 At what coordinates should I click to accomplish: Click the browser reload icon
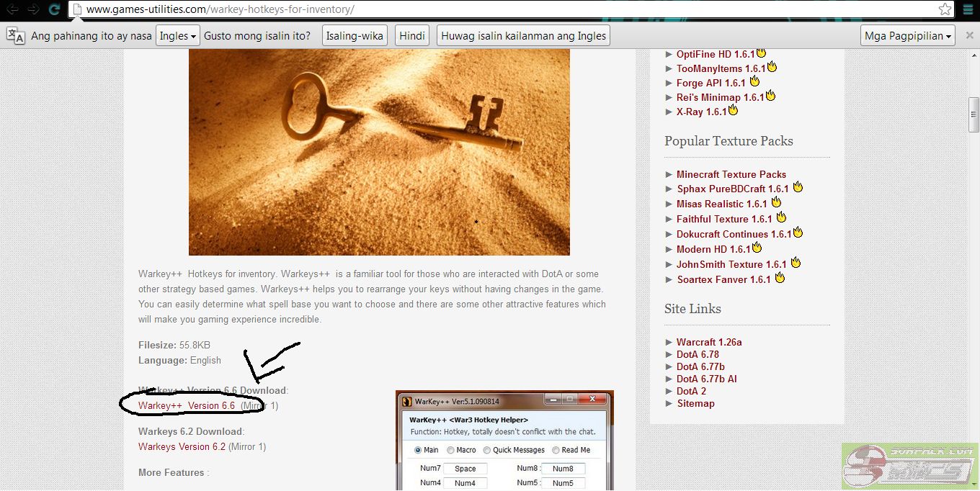(x=54, y=9)
